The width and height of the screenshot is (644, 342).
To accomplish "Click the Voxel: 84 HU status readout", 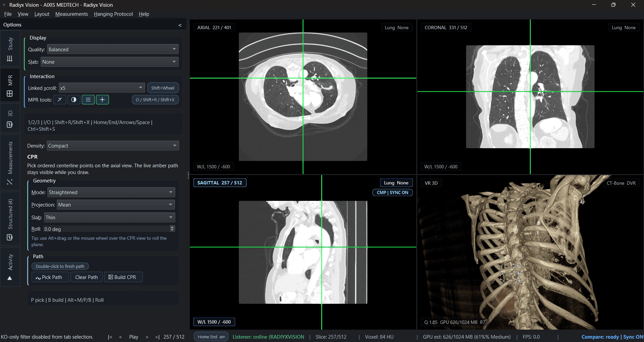I will pyautogui.click(x=379, y=337).
